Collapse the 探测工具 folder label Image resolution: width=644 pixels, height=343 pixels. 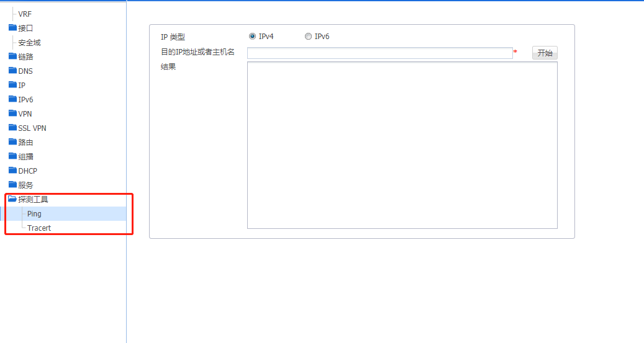click(34, 199)
